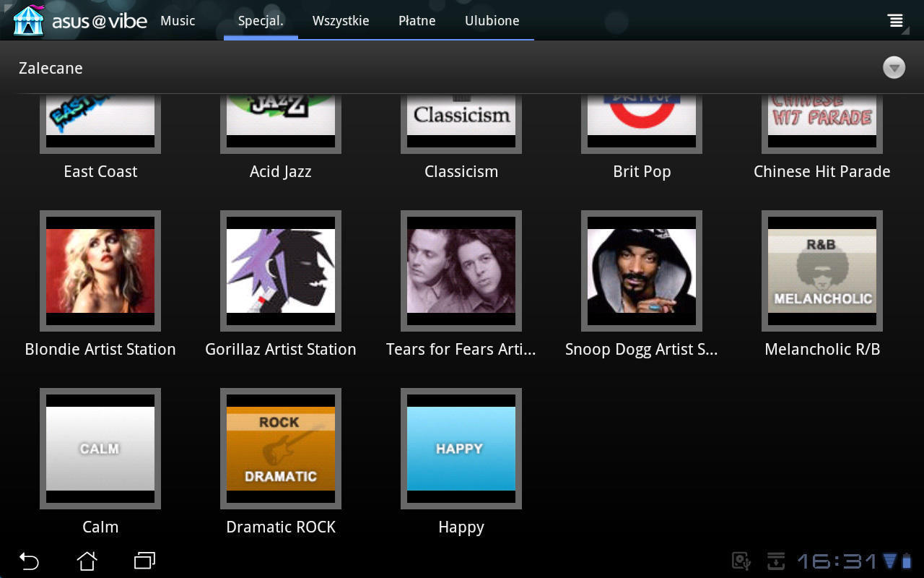Image resolution: width=924 pixels, height=578 pixels.
Task: Click the "Brit Pop" label text
Action: (642, 172)
